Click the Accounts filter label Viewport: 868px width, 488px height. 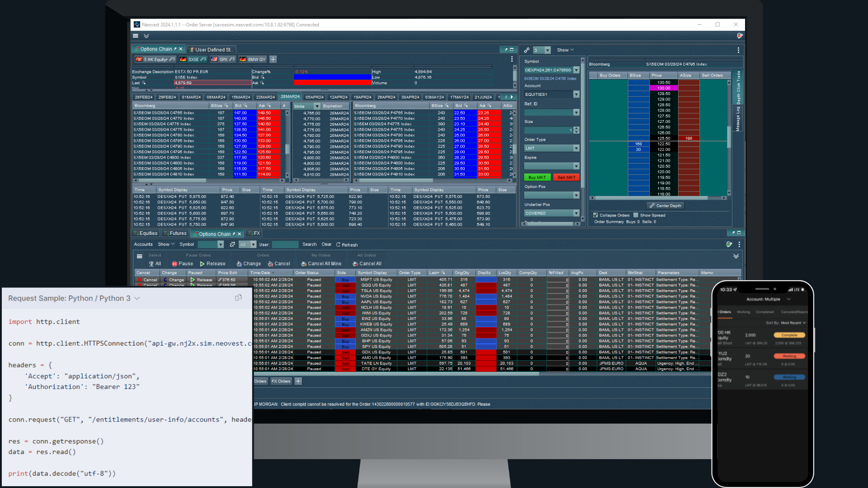143,244
